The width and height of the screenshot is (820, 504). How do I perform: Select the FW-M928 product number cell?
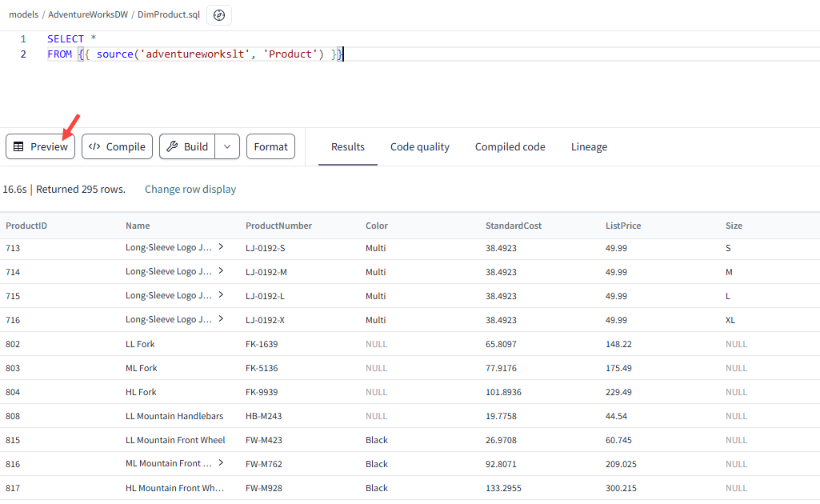point(263,489)
